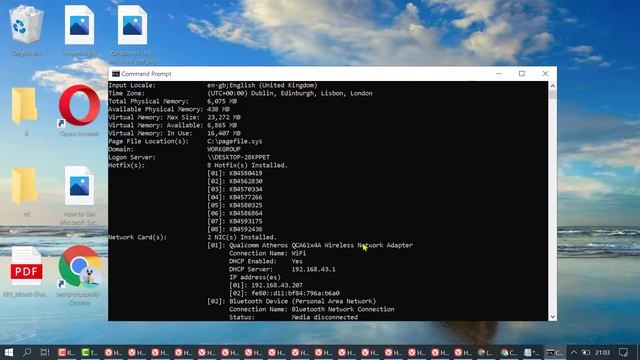Click the Total Physical Memory value
The image size is (640, 360).
[222, 101]
